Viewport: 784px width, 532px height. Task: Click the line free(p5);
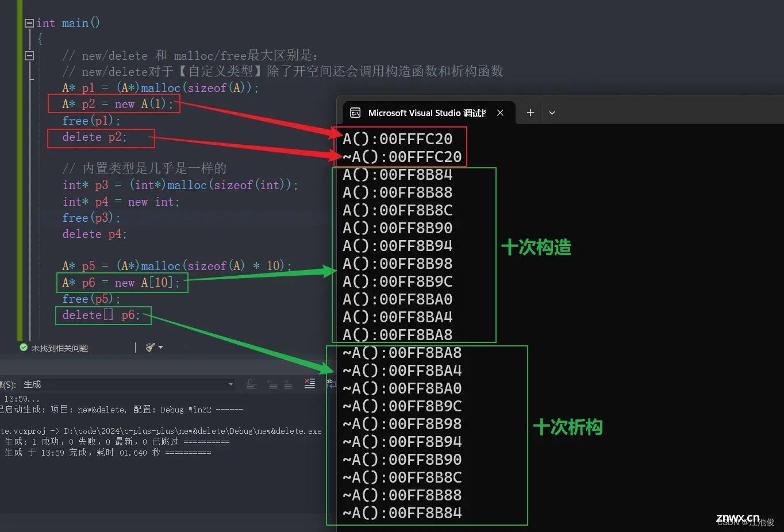coord(91,299)
